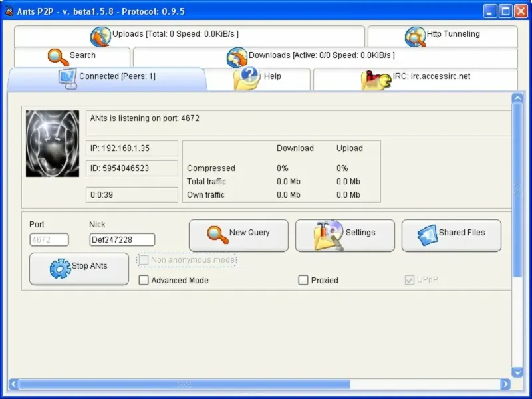The height and width of the screenshot is (399, 532).
Task: Click the magnifier icon on Search tab
Action: pyautogui.click(x=59, y=57)
